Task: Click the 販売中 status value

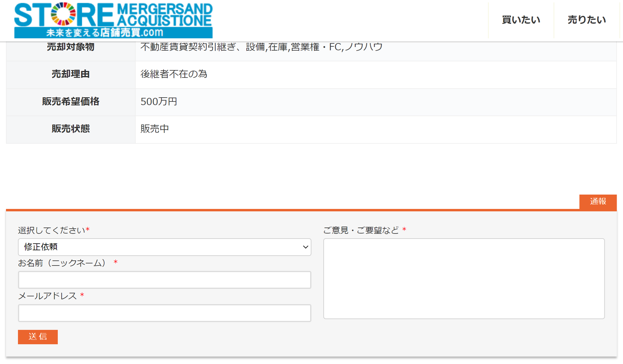Action: 154,129
